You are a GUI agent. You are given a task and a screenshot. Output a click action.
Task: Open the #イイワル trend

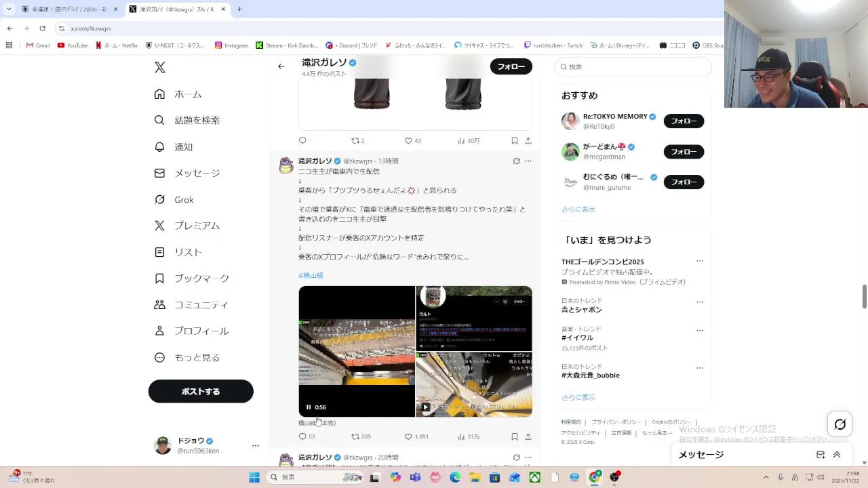pyautogui.click(x=577, y=338)
